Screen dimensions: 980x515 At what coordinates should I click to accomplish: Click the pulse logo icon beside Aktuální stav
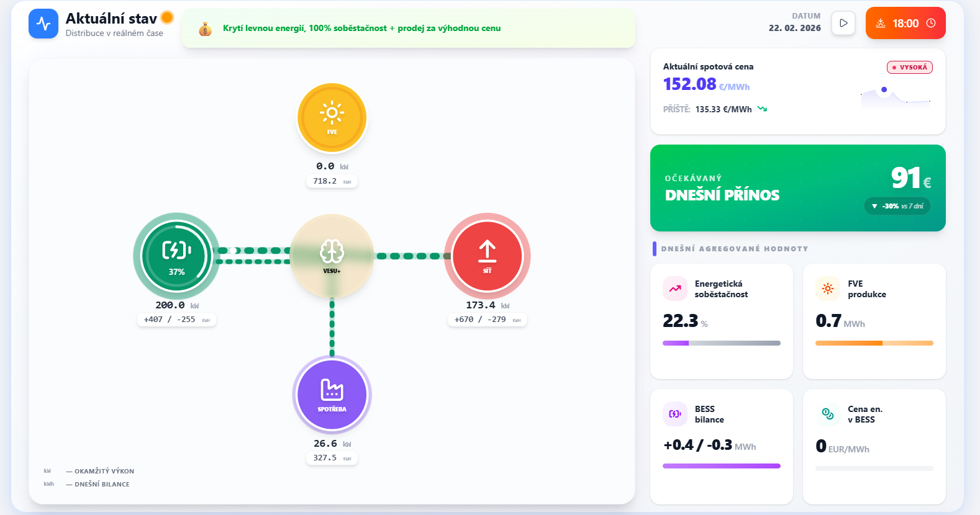43,24
